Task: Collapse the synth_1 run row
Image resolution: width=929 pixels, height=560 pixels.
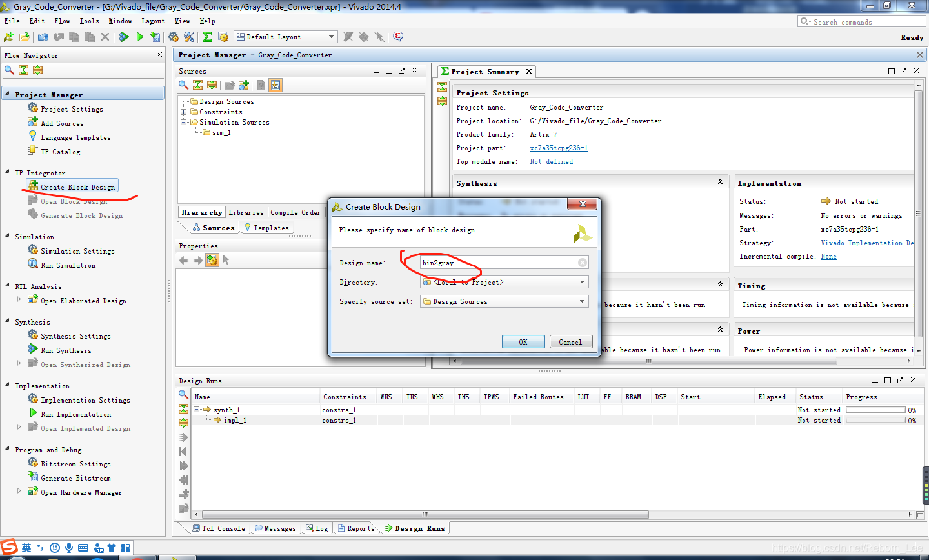Action: click(x=197, y=410)
